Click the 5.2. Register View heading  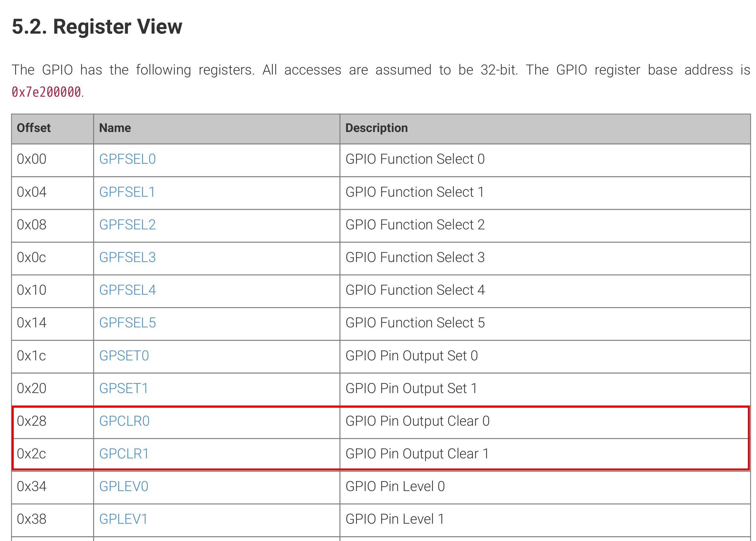97,27
